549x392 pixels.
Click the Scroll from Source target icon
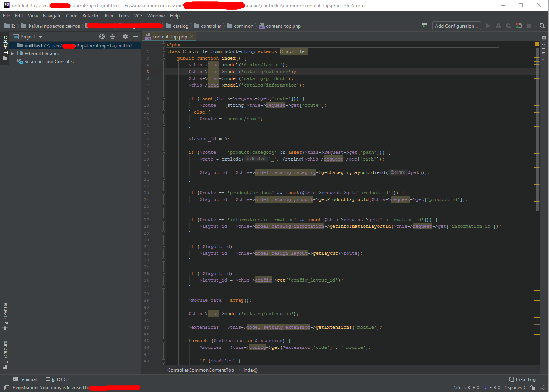[102, 36]
